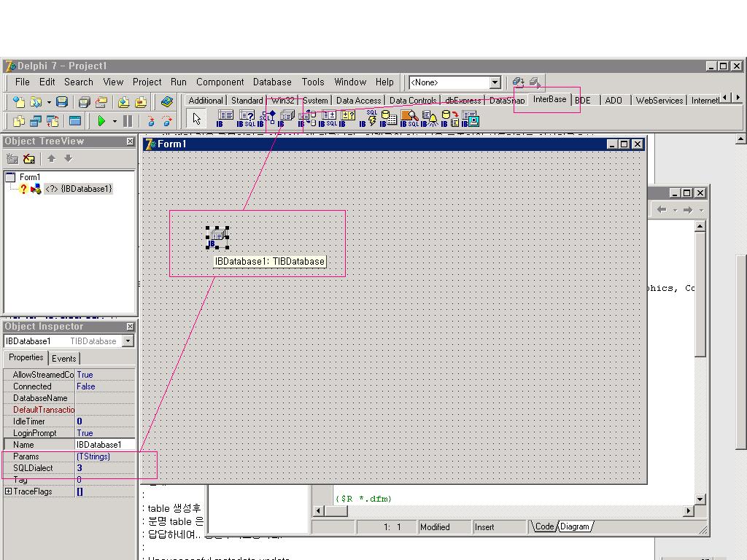The width and height of the screenshot is (747, 560).
Task: Click the Delete item icon in Object TreeView
Action: coord(29,158)
